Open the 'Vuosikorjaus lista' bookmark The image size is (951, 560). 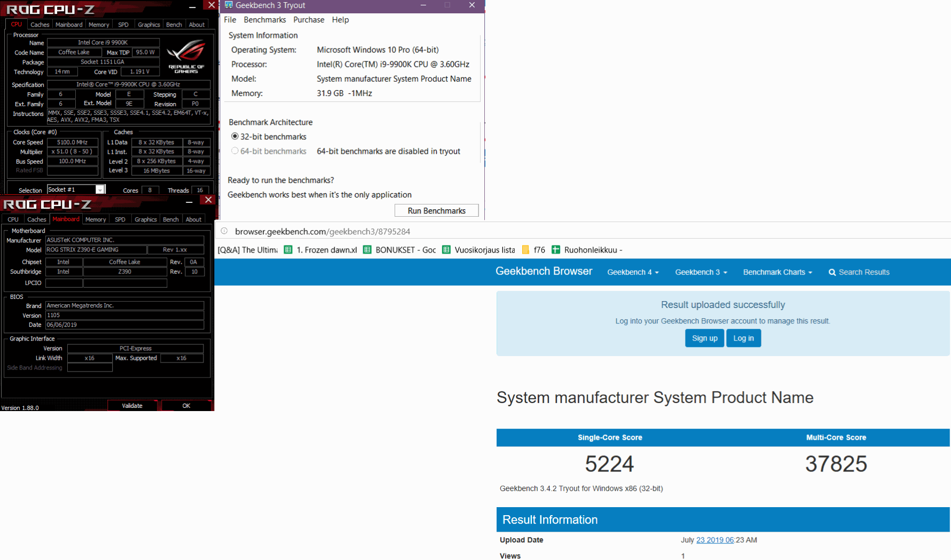coord(478,250)
